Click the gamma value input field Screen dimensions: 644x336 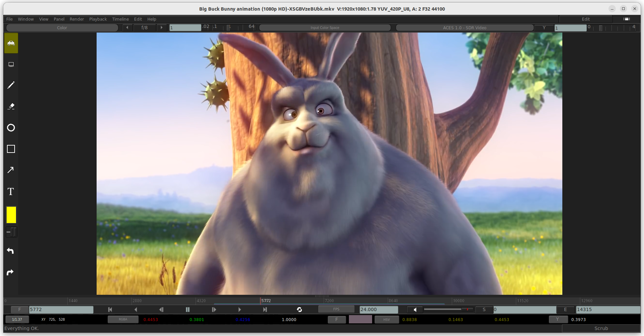tap(571, 28)
